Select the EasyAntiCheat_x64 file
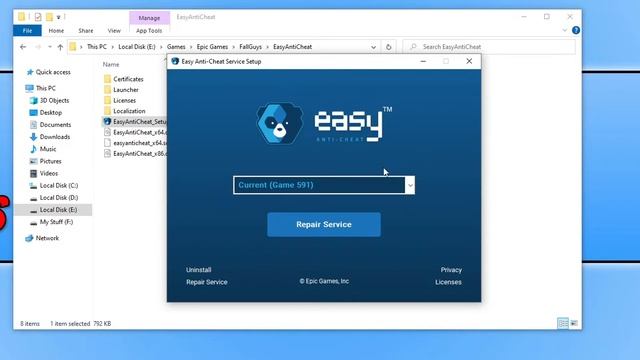Screen dimensions: 640x360 [x=135, y=132]
